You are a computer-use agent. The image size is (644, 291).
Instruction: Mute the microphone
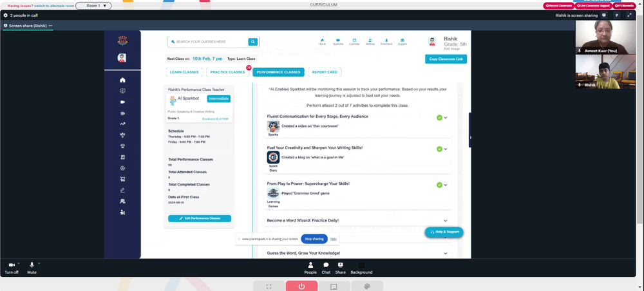click(x=32, y=268)
